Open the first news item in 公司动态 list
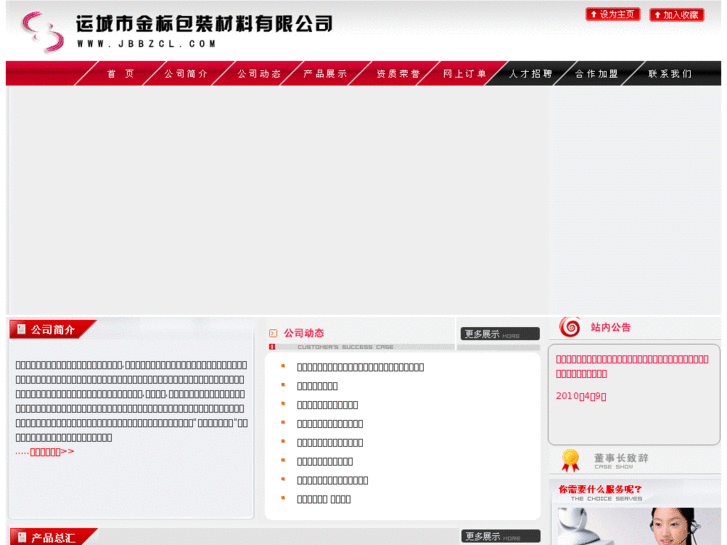This screenshot has width=727, height=545. [x=360, y=367]
